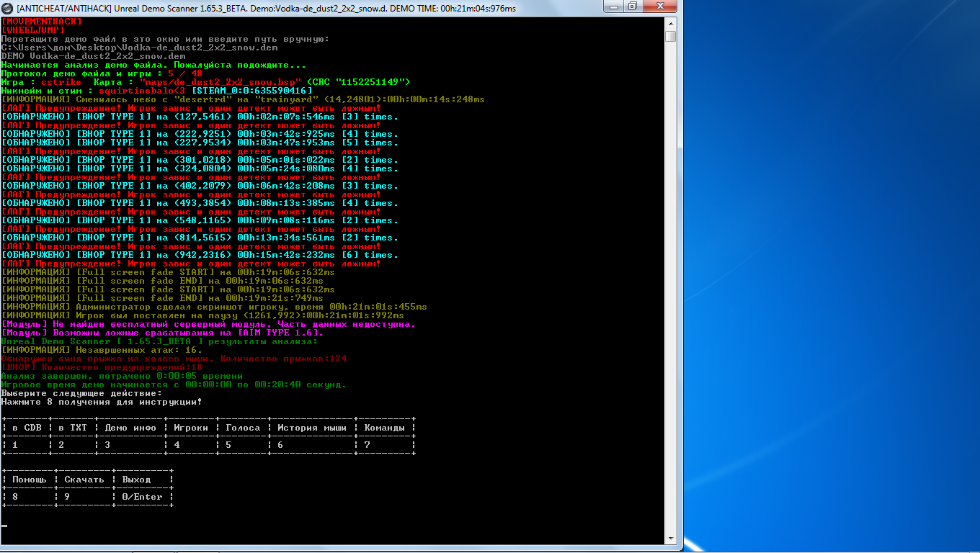
Task: Click number '9' under Скачать
Action: pos(68,497)
